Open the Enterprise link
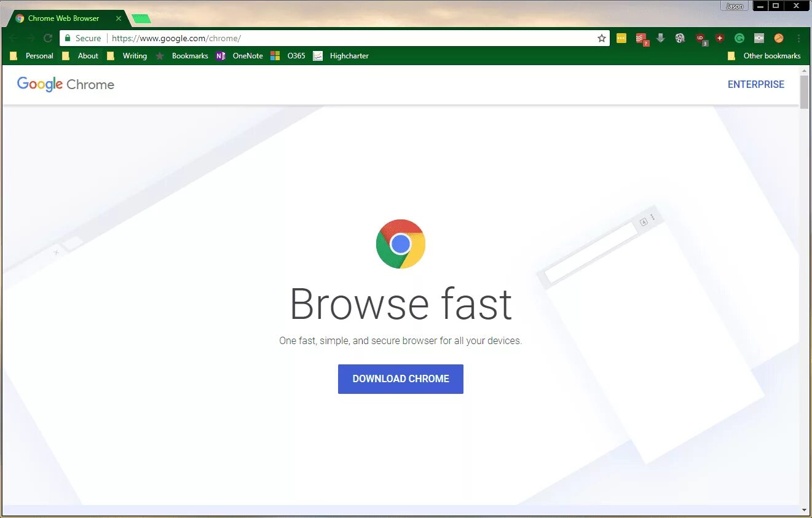 tap(755, 84)
